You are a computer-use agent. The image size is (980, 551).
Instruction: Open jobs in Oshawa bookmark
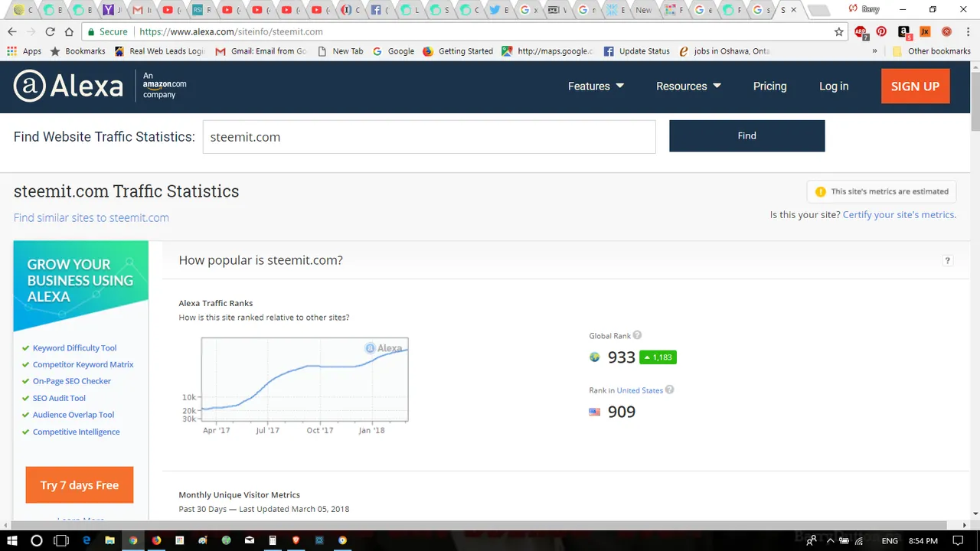click(725, 51)
